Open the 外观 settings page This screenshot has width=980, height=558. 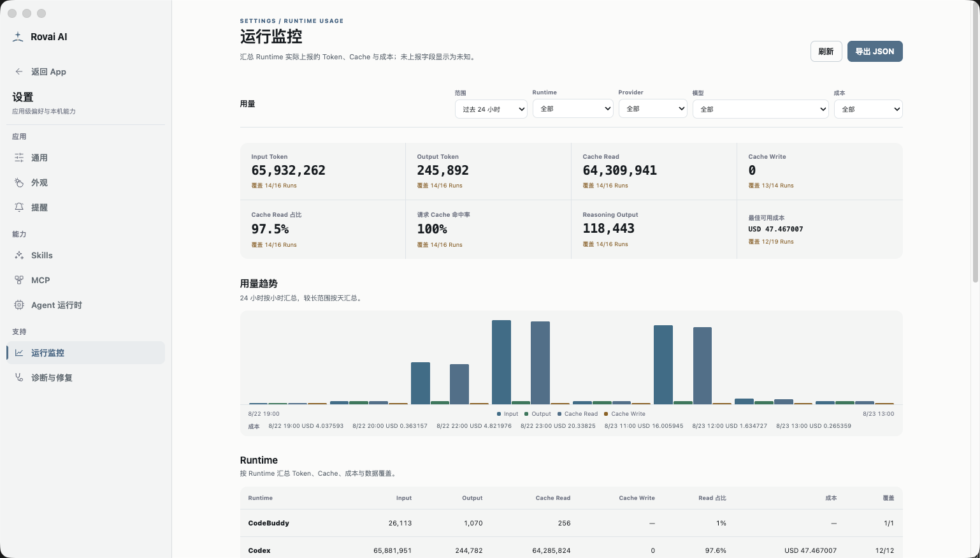85,182
